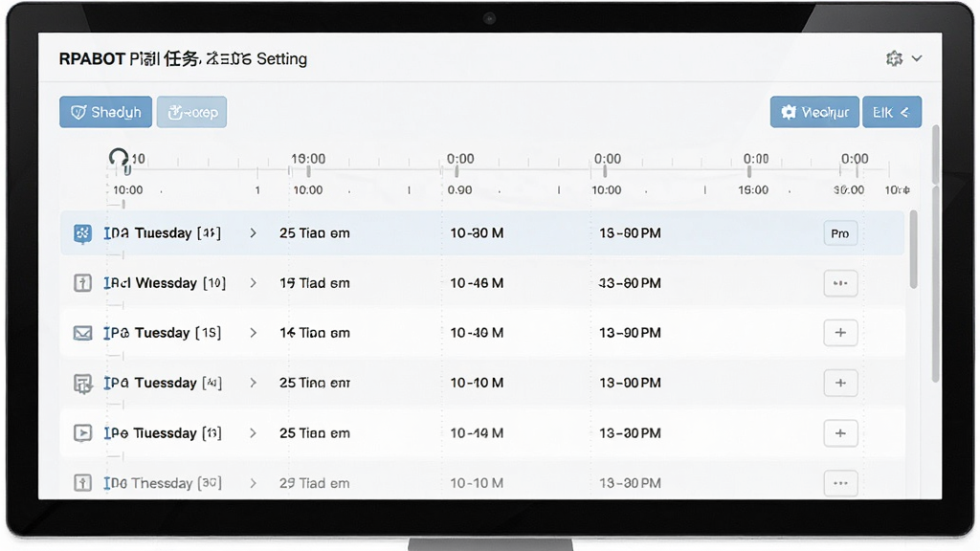The width and height of the screenshot is (980, 551).
Task: Click the document icon of Thessday row
Action: tap(82, 483)
